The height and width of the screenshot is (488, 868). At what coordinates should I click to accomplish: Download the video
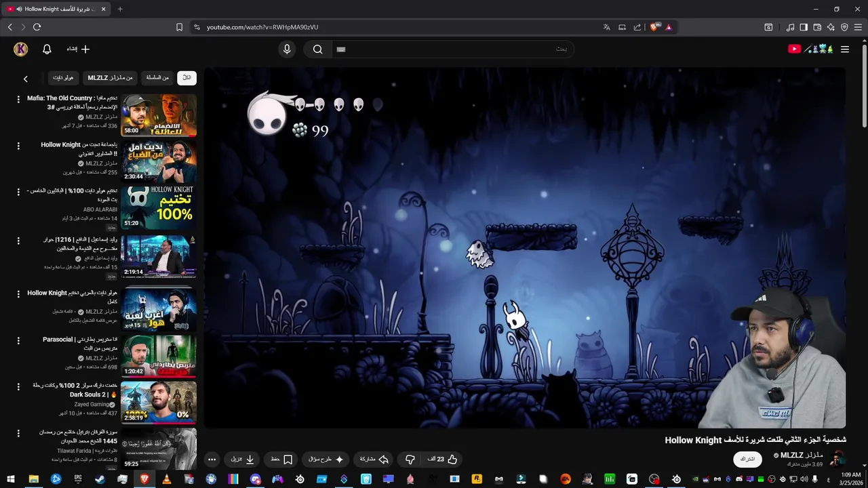tap(242, 459)
